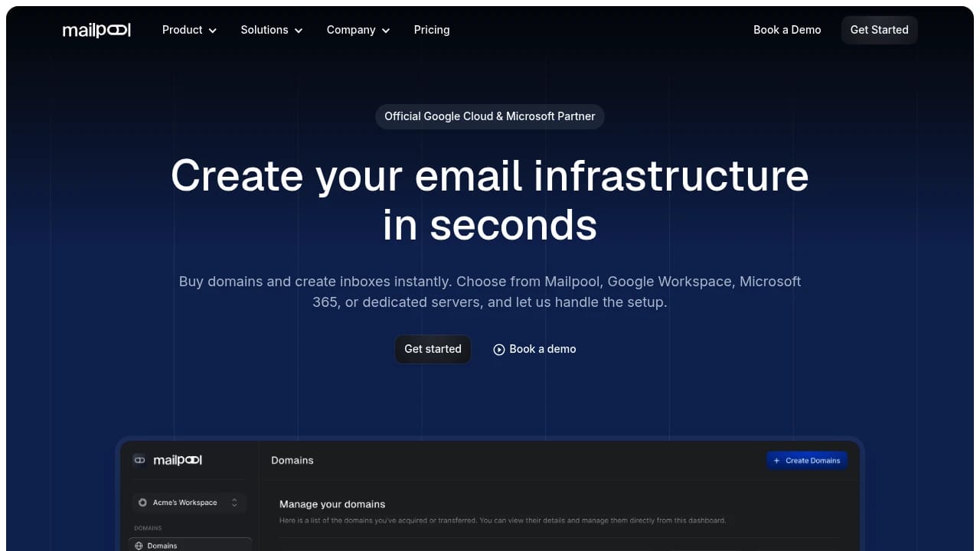
Task: Click the Get Started header button
Action: point(879,30)
